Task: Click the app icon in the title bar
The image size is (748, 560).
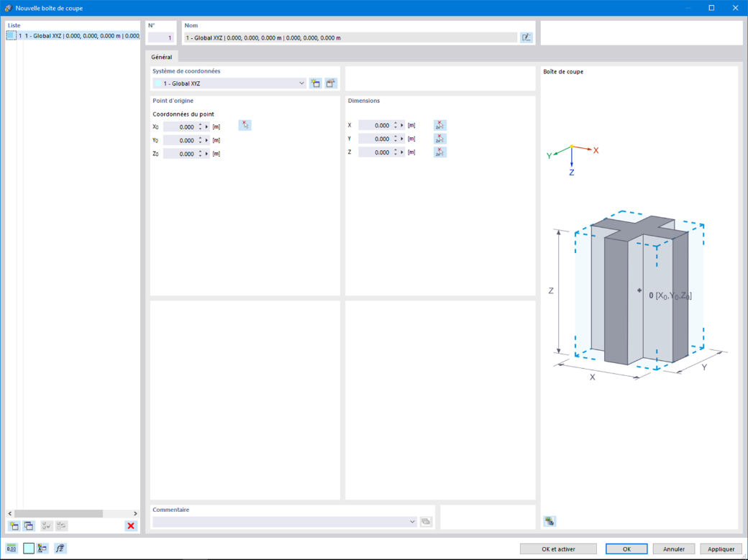Action: point(8,8)
